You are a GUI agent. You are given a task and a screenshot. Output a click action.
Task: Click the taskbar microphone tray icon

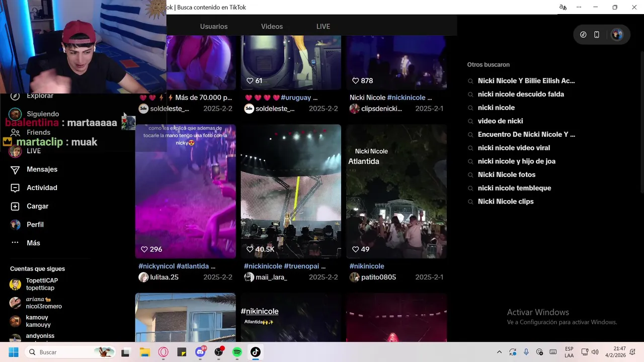526,352
